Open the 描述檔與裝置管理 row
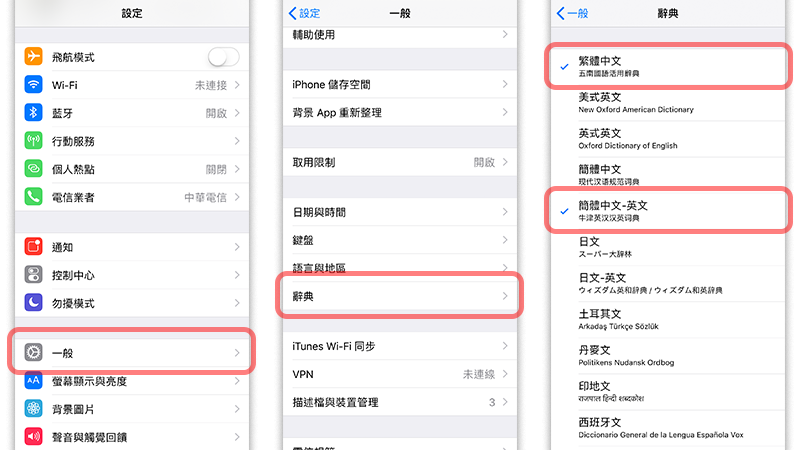The image size is (800, 450). [400, 402]
